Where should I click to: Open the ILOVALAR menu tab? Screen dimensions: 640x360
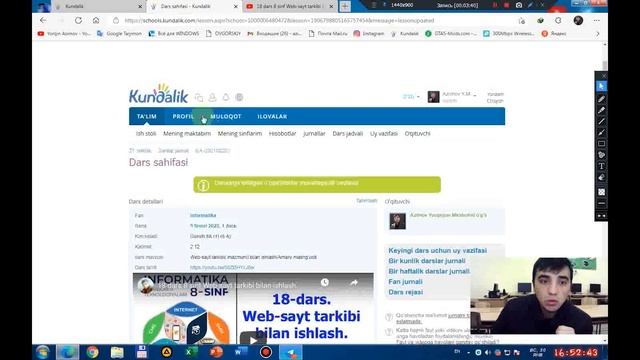click(x=272, y=116)
